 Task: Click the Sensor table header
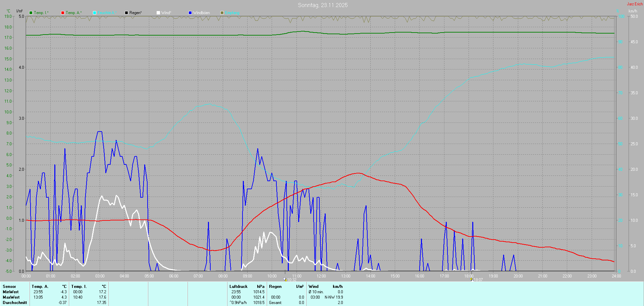[x=9, y=287]
